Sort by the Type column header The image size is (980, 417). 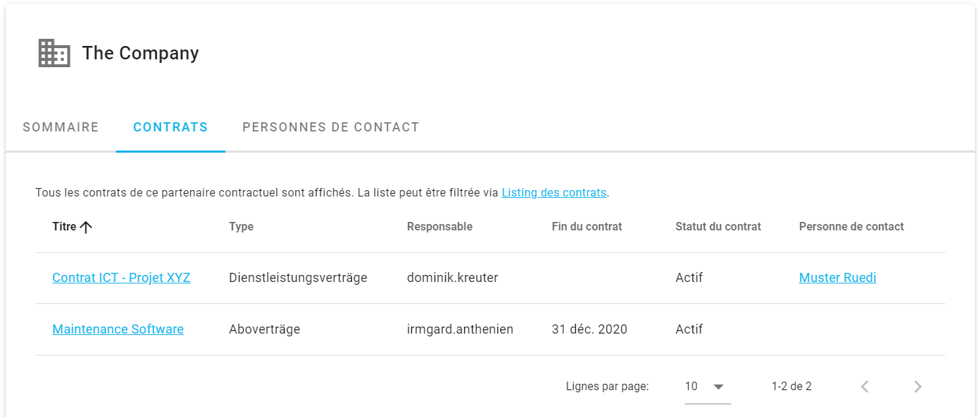click(x=241, y=227)
